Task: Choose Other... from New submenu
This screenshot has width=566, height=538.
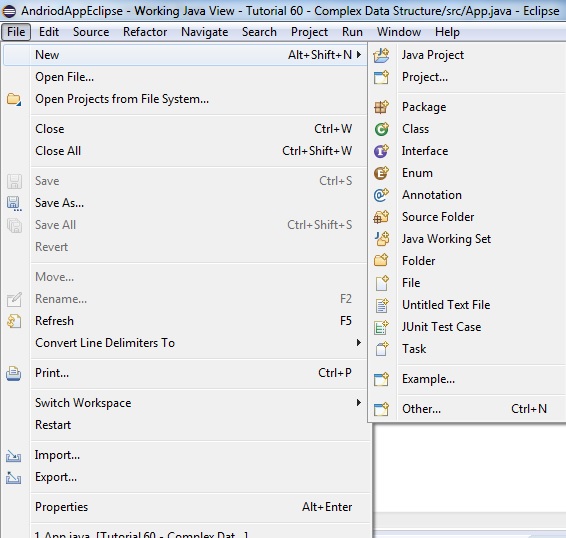Action: [x=468, y=409]
